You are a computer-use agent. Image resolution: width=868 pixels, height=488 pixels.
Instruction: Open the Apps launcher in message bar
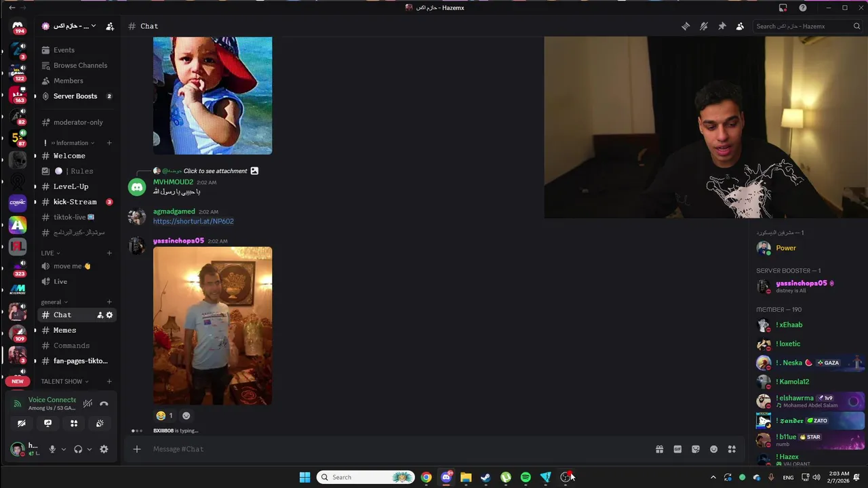[x=732, y=449]
